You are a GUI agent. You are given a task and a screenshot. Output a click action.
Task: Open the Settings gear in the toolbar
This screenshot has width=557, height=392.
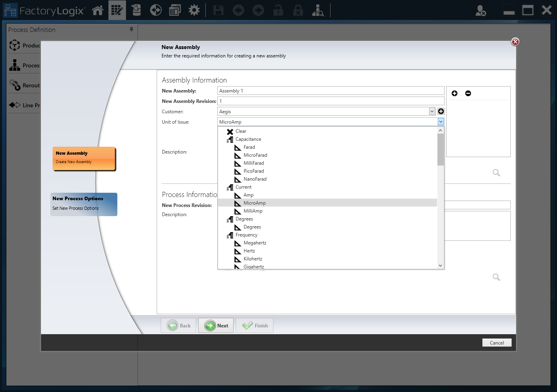point(194,10)
